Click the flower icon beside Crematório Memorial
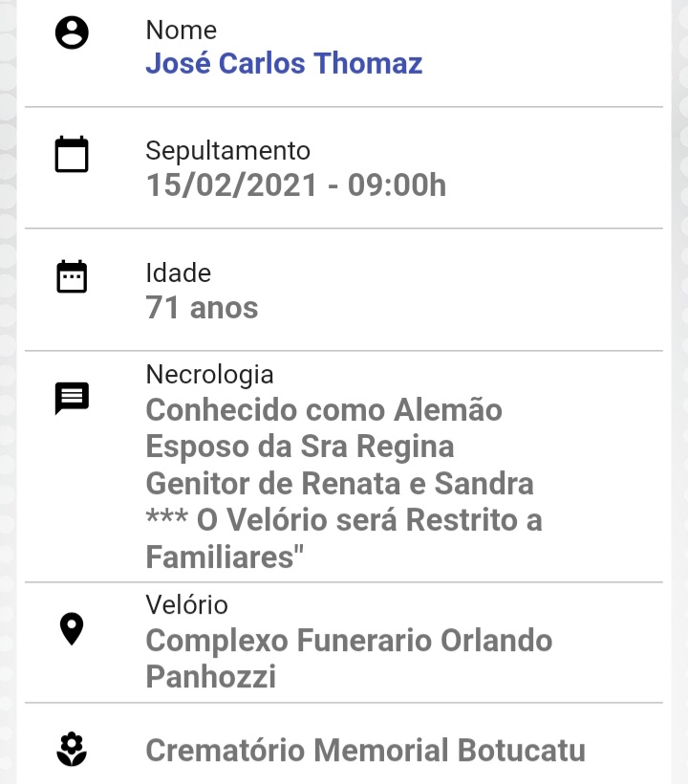 (72, 749)
